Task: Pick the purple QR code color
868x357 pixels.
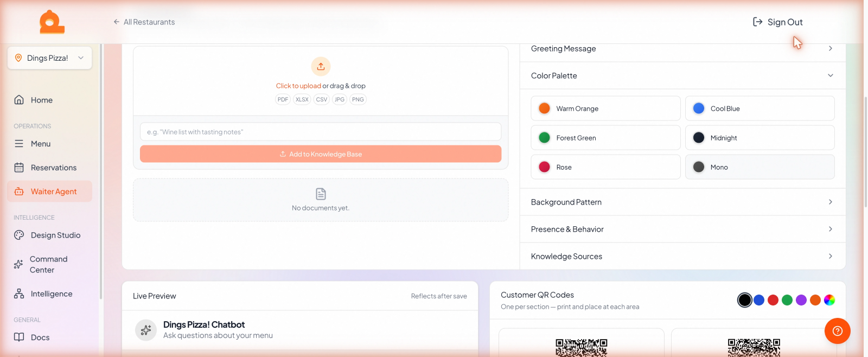Action: 801,300
